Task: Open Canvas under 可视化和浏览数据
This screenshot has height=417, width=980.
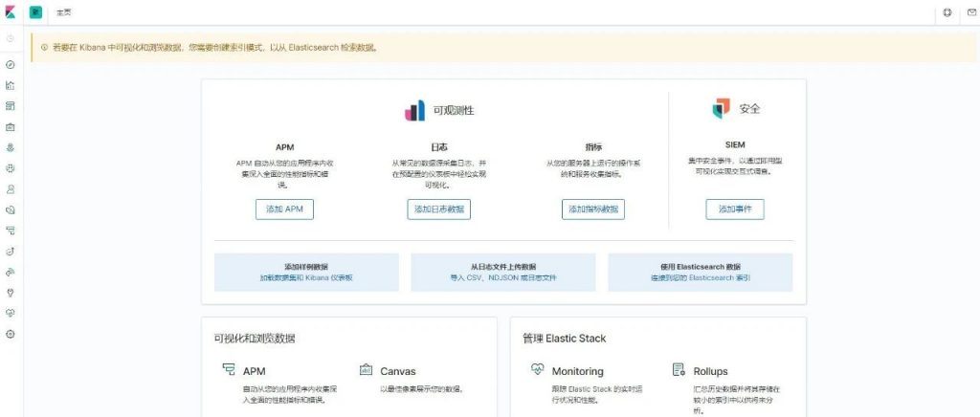Action: pyautogui.click(x=397, y=371)
